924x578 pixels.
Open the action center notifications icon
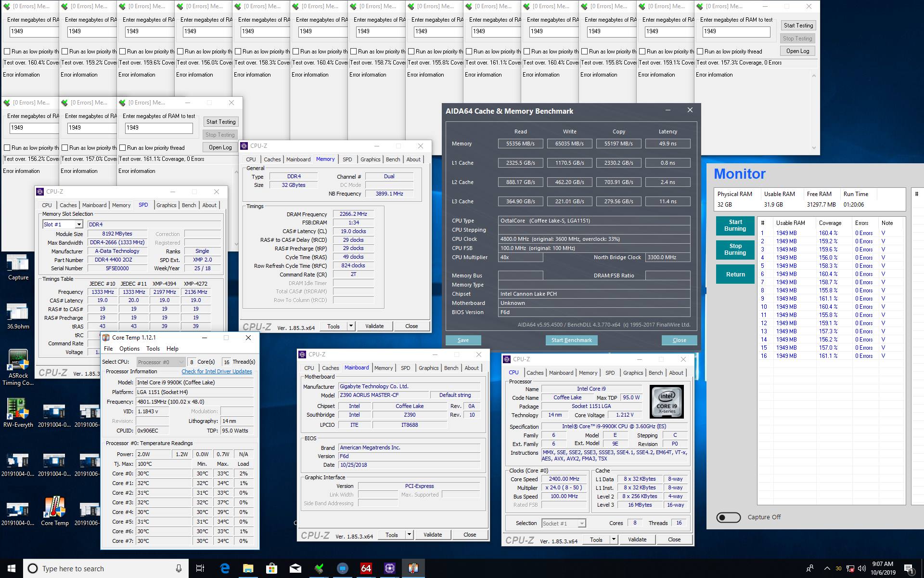coord(909,569)
